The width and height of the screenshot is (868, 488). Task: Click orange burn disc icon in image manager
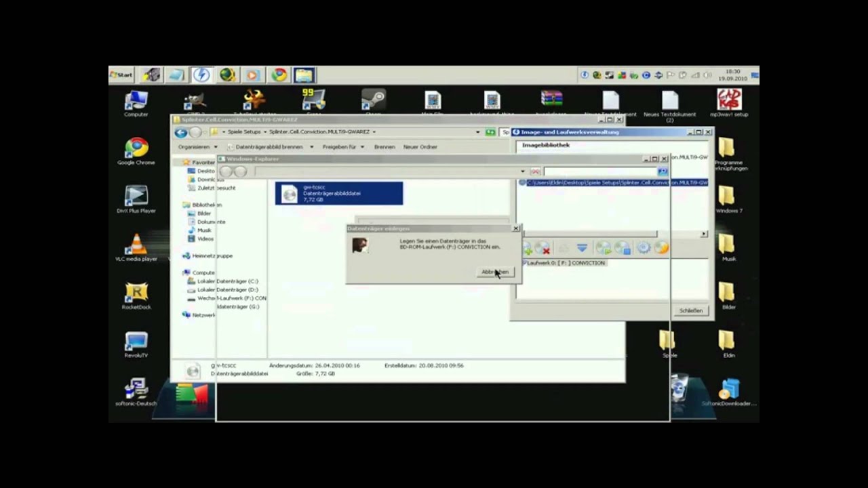661,249
